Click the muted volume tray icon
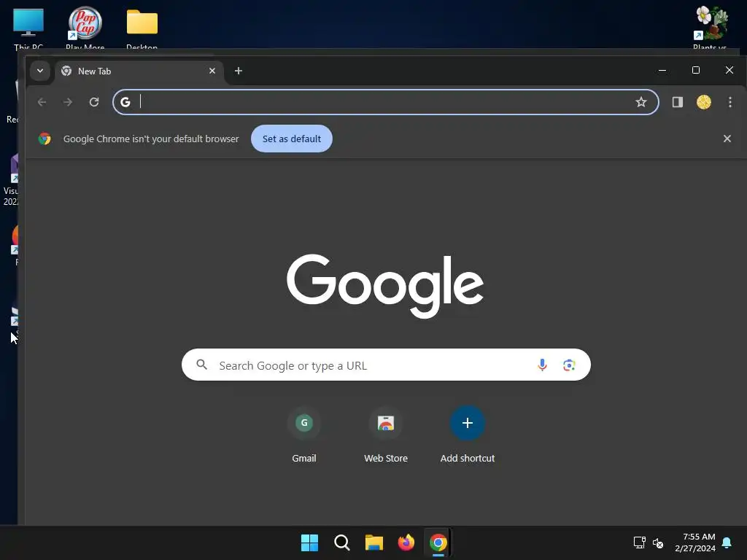This screenshot has height=560, width=747. (658, 542)
